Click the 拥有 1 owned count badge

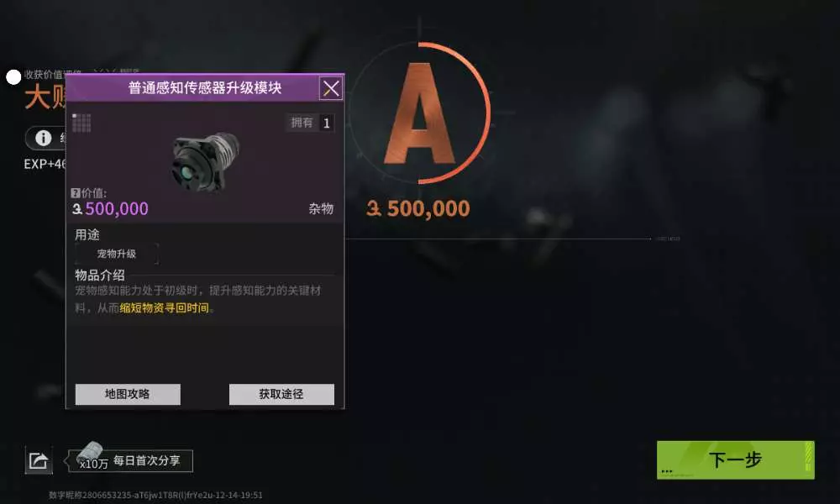coord(310,123)
